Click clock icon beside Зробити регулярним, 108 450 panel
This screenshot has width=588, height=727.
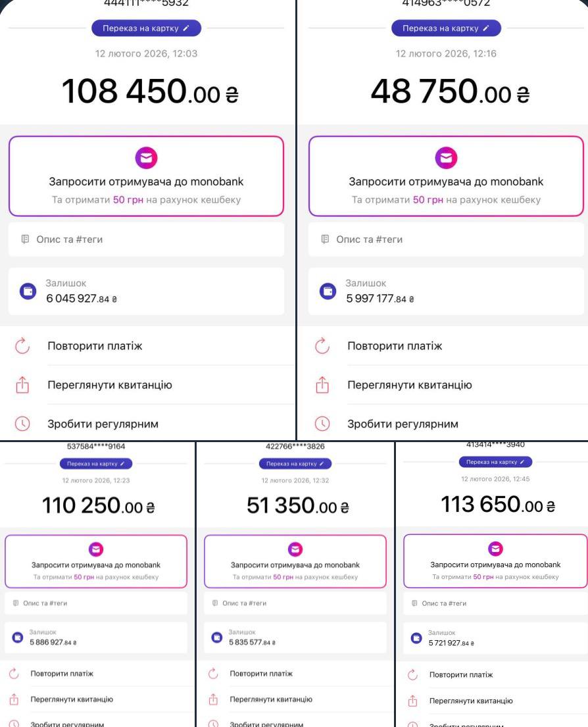[x=22, y=424]
